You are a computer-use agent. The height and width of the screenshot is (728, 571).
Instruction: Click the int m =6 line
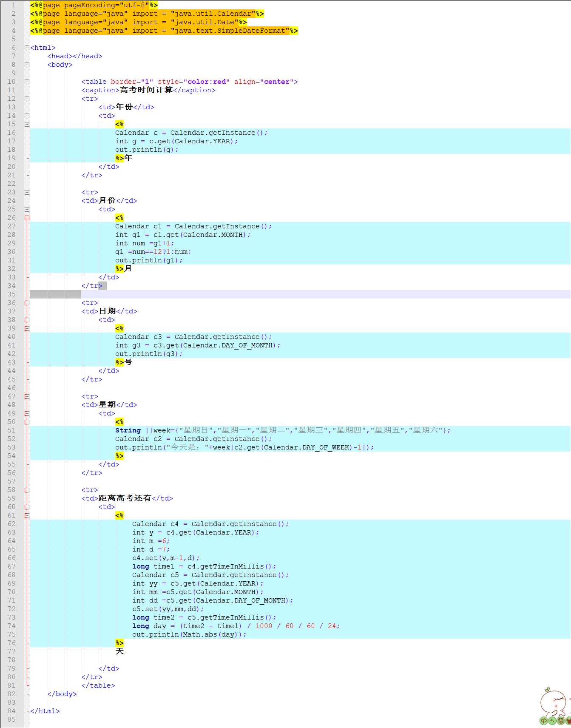[151, 541]
